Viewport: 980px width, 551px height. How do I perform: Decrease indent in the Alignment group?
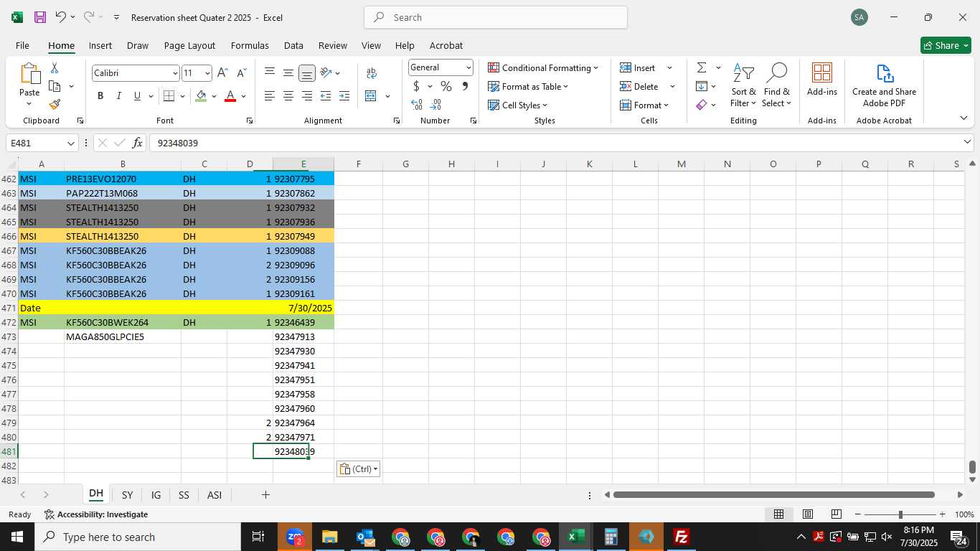[x=326, y=96]
